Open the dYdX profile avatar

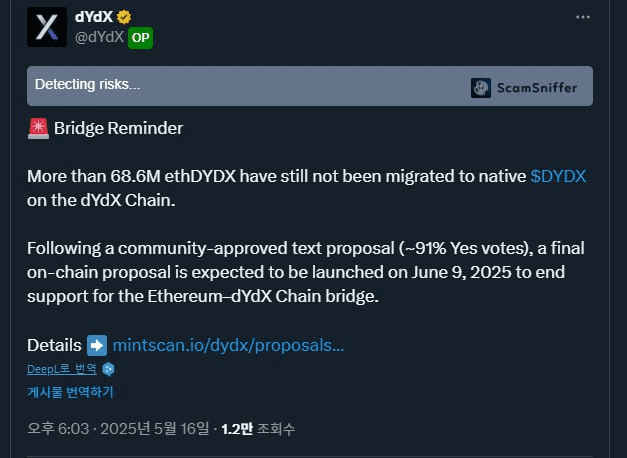point(47,27)
